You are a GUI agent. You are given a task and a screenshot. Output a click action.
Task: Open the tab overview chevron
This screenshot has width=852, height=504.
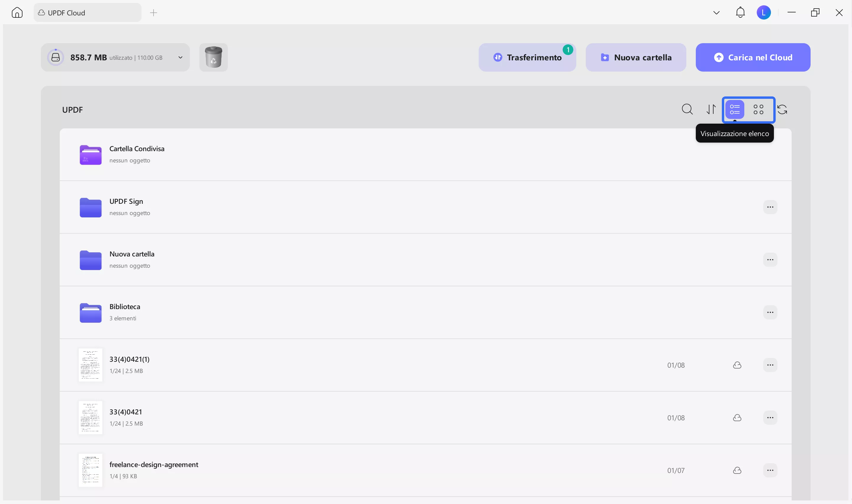point(716,12)
